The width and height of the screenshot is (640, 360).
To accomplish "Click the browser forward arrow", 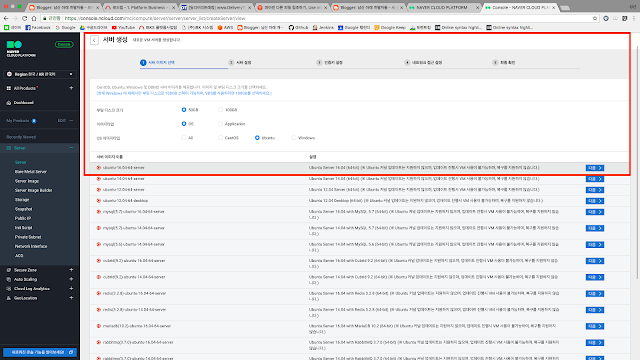I will pos(15,18).
